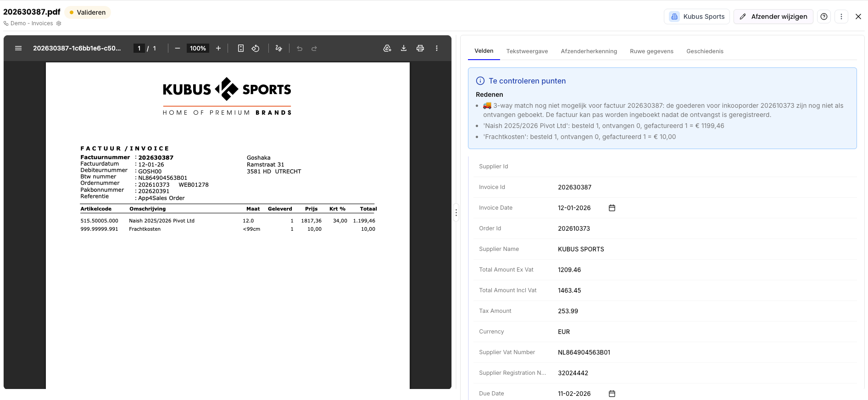This screenshot has width=868, height=400.
Task: Zoom in the PDF with plus icon
Action: point(218,48)
